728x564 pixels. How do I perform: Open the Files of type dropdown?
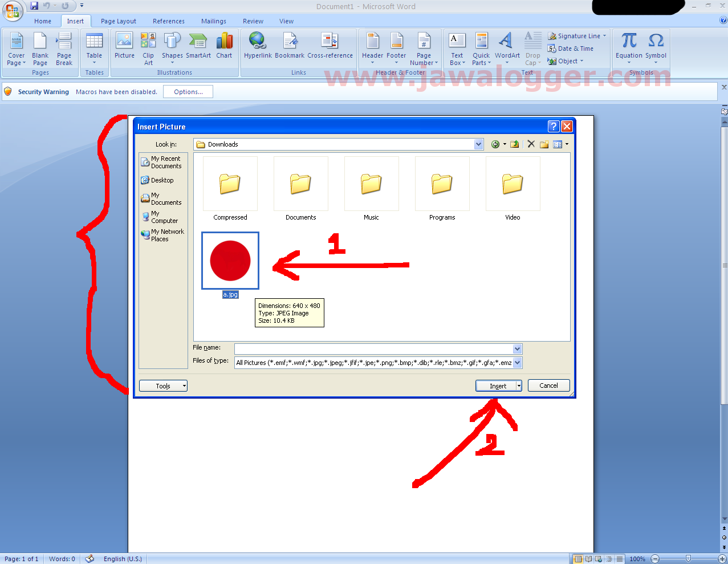click(x=517, y=362)
